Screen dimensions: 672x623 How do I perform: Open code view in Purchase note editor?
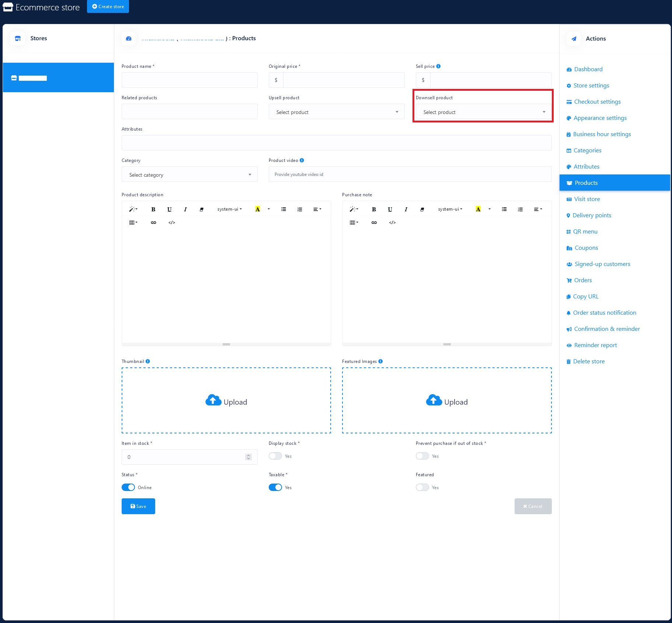pos(392,223)
